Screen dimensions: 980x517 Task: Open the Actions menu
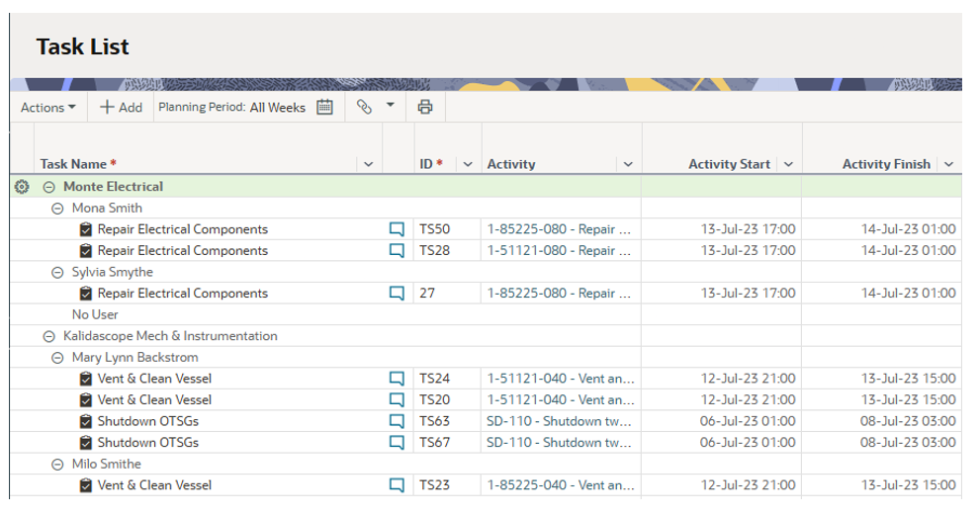pyautogui.click(x=47, y=108)
